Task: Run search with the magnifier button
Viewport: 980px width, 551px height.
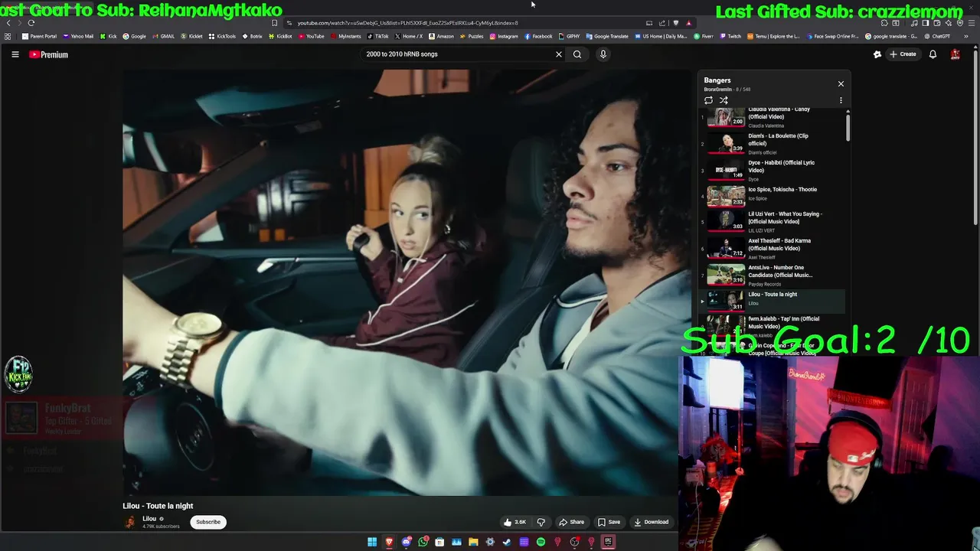Action: [577, 54]
